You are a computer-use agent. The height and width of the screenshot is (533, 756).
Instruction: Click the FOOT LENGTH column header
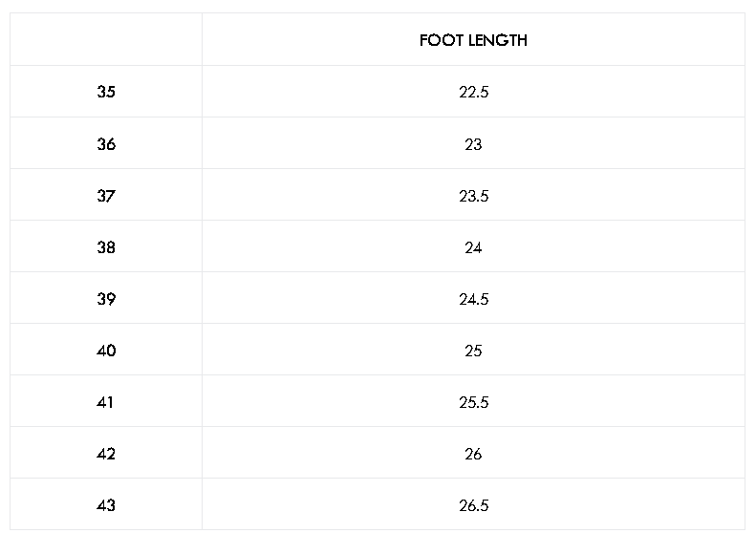[x=473, y=39]
